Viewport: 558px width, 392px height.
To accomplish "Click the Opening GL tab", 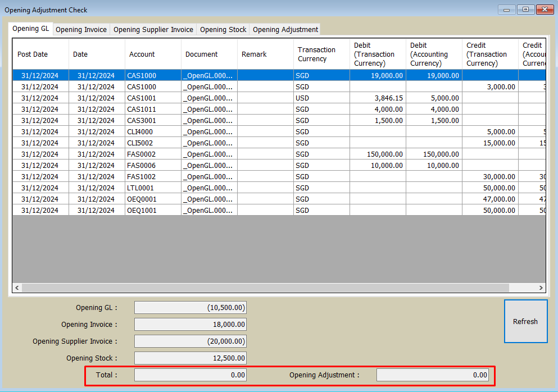I will 31,29.
